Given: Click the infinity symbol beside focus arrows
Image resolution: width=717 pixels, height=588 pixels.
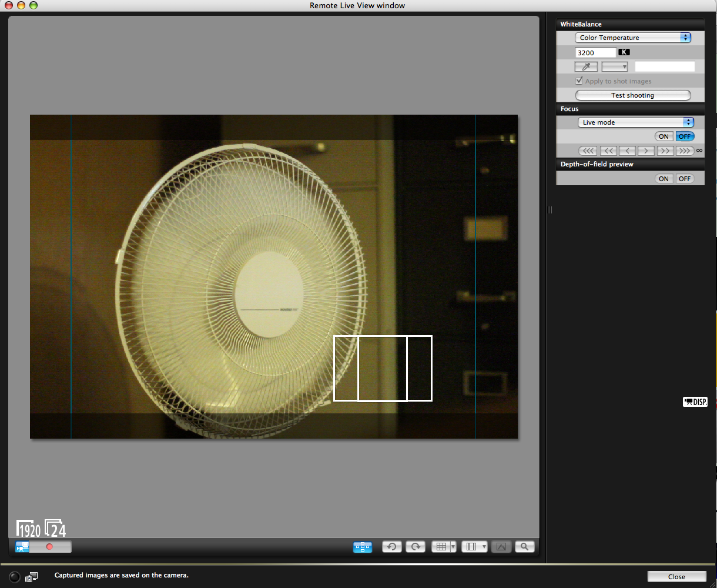Looking at the screenshot, I should click(699, 151).
